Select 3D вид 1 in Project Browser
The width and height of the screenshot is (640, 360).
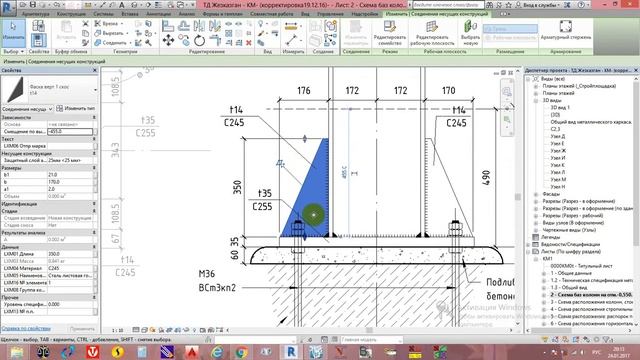pyautogui.click(x=560, y=107)
